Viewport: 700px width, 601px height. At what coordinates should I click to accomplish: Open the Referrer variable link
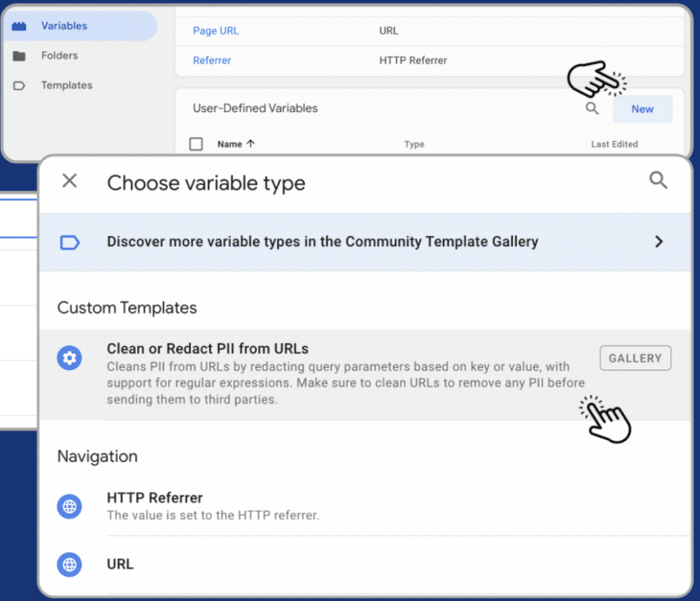tap(211, 60)
